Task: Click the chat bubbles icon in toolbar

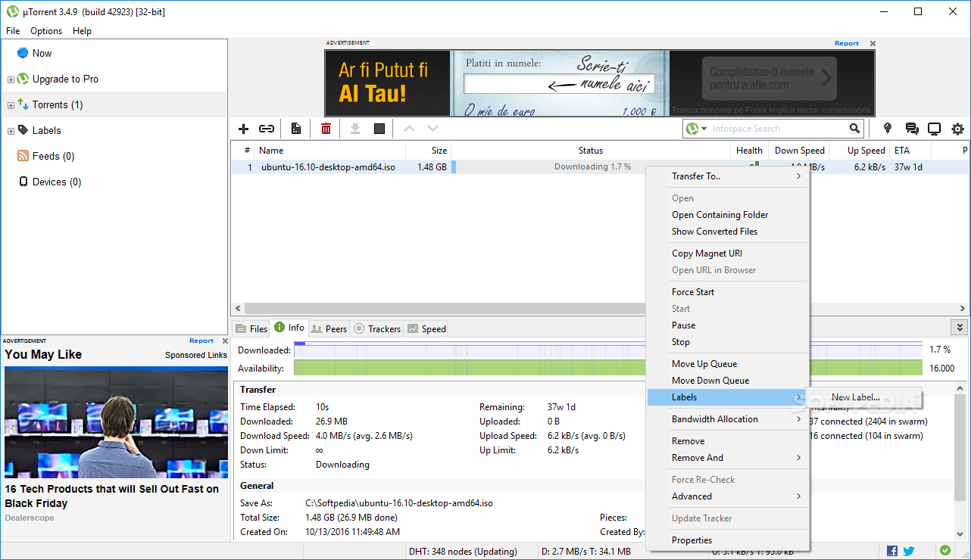Action: coord(912,129)
